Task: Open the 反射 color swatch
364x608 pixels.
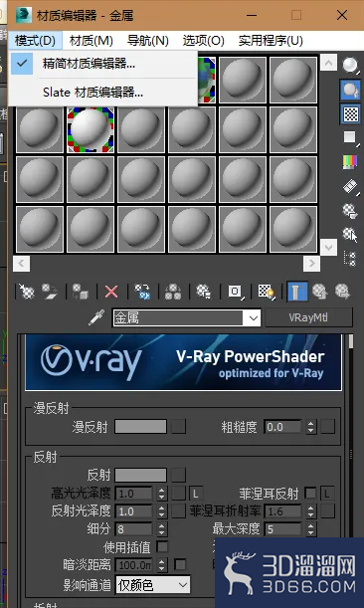Action: [140, 475]
